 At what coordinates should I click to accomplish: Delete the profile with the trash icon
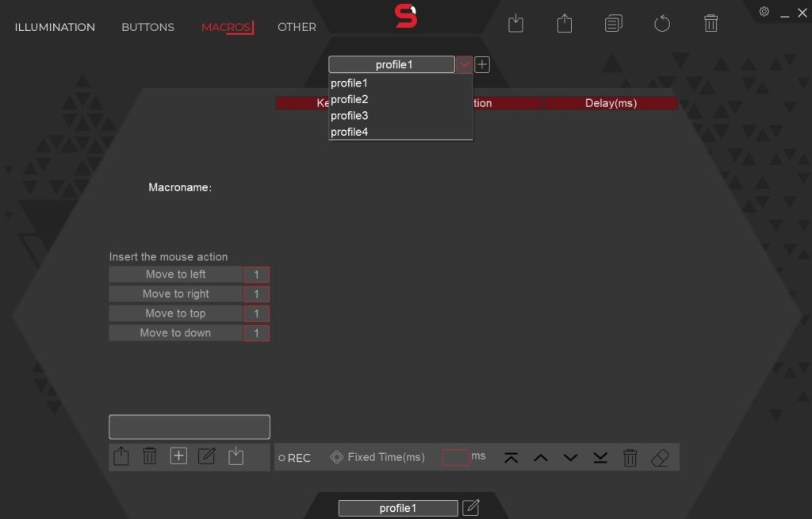point(710,23)
